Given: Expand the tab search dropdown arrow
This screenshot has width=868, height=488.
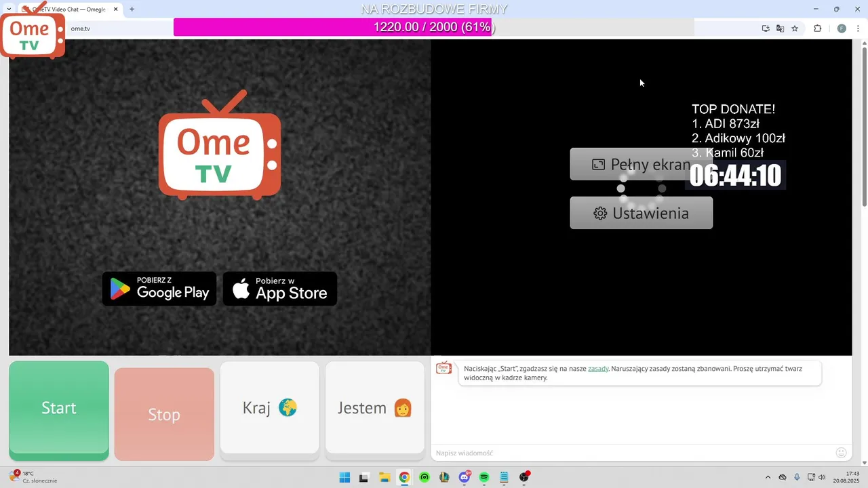Looking at the screenshot, I should pyautogui.click(x=9, y=9).
